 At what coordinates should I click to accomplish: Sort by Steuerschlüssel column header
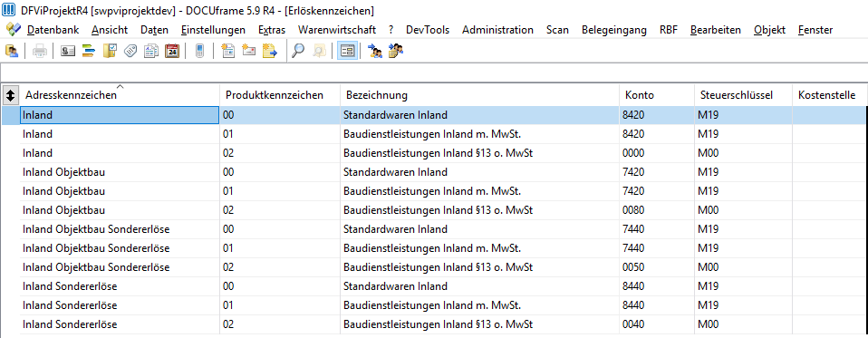point(744,95)
